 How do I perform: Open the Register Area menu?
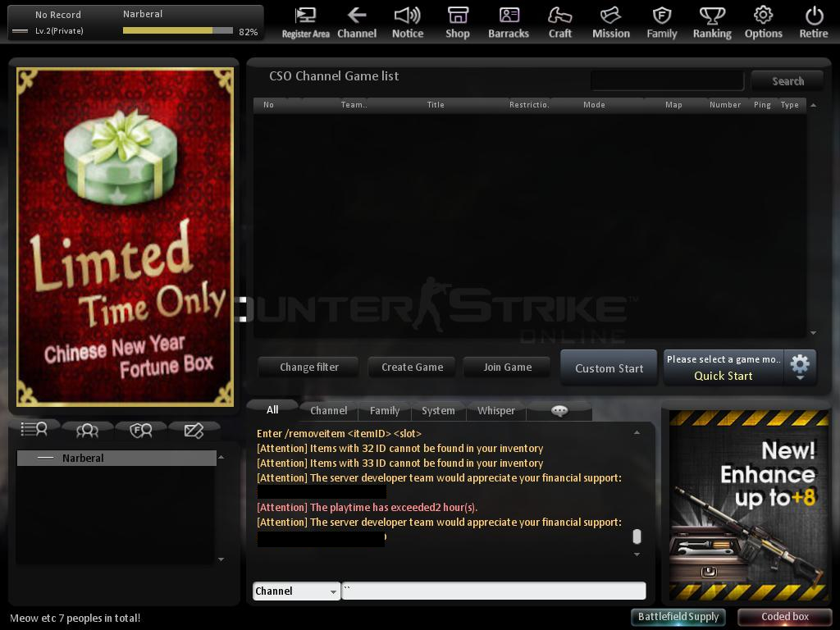305,23
